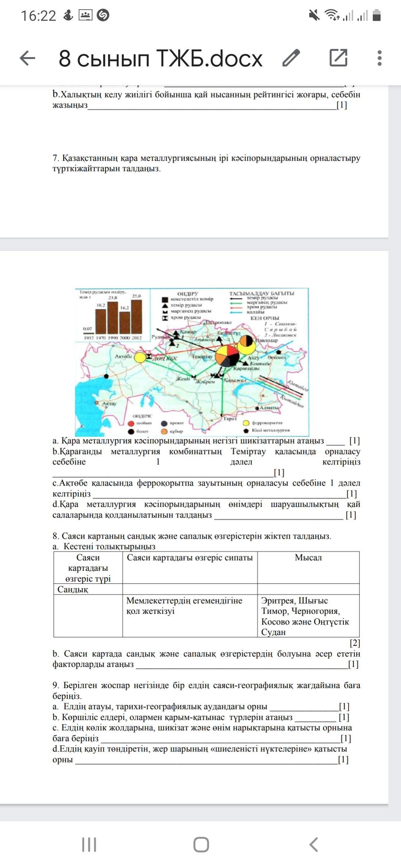Tap question 9 heading "Берілген жоспар негізінде"
Image resolution: width=401 pixels, height=868 pixels.
(206, 690)
